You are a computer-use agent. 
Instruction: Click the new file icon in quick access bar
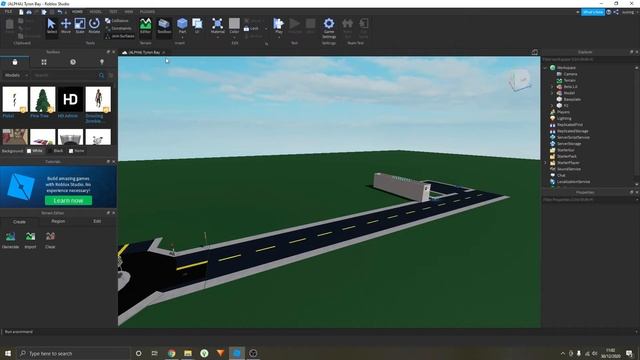[21, 12]
